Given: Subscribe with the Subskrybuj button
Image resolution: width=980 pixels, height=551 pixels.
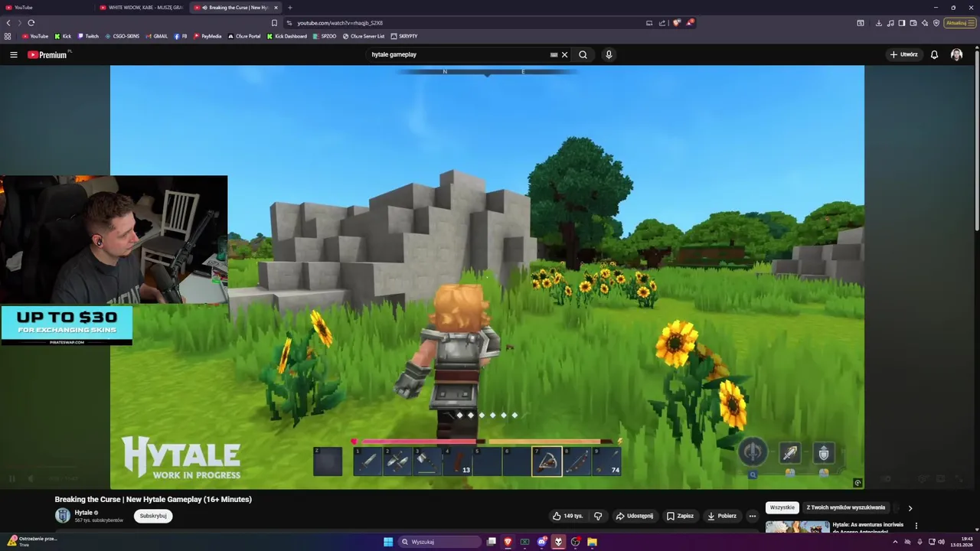Looking at the screenshot, I should point(153,516).
